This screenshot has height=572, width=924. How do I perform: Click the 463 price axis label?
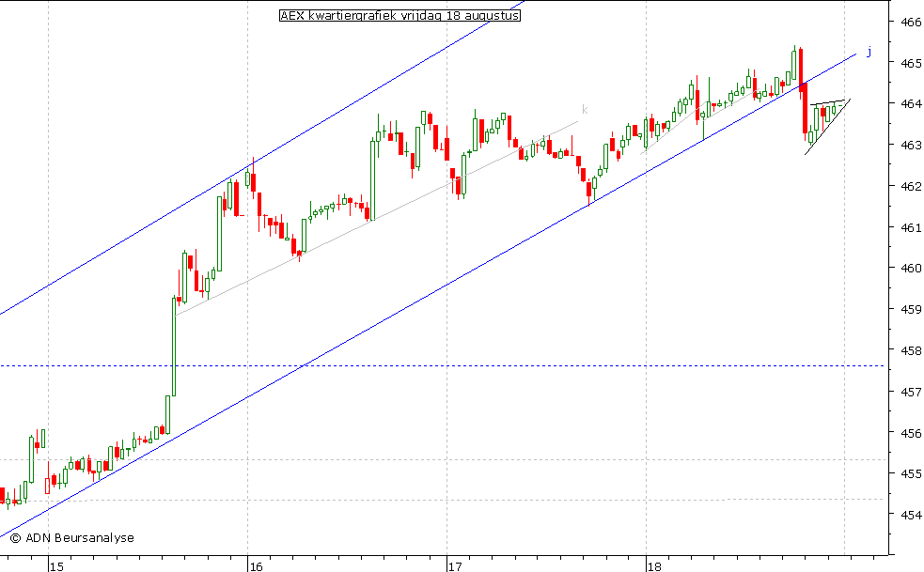(x=911, y=145)
